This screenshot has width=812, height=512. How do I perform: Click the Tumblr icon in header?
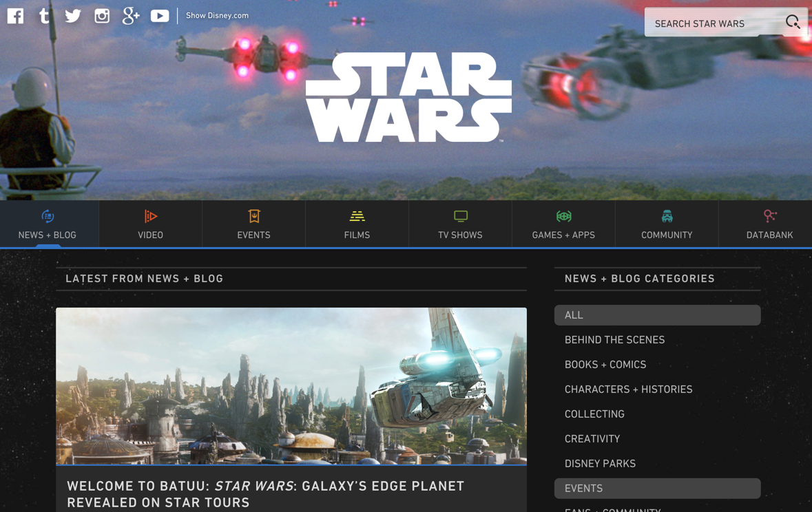45,15
